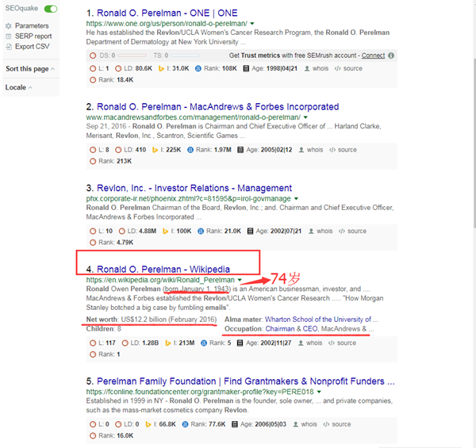Open dropdown arrow beside fconline.foundationcenter.org URL

tap(319, 392)
